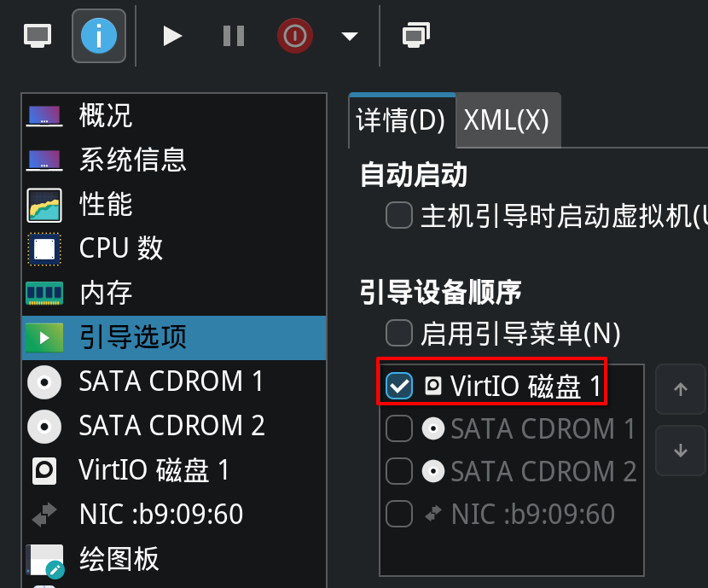
Task: Open shutdown options dropdown arrow
Action: [349, 36]
